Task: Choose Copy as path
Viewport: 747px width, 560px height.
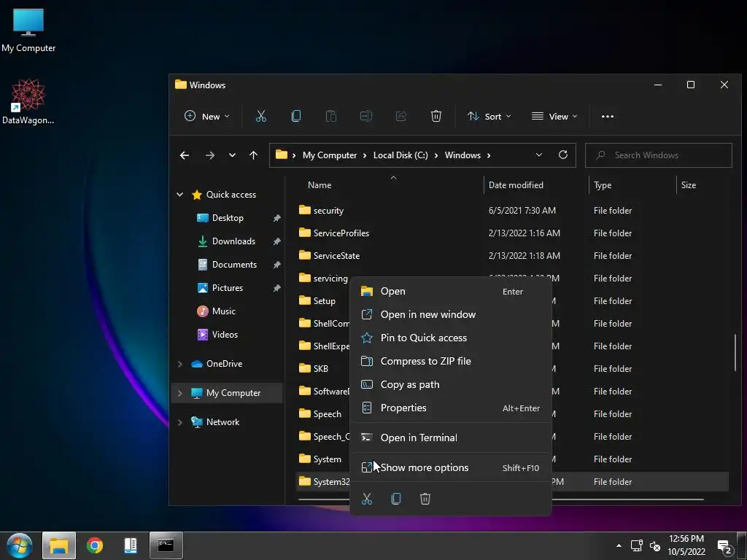Action: click(x=450, y=384)
